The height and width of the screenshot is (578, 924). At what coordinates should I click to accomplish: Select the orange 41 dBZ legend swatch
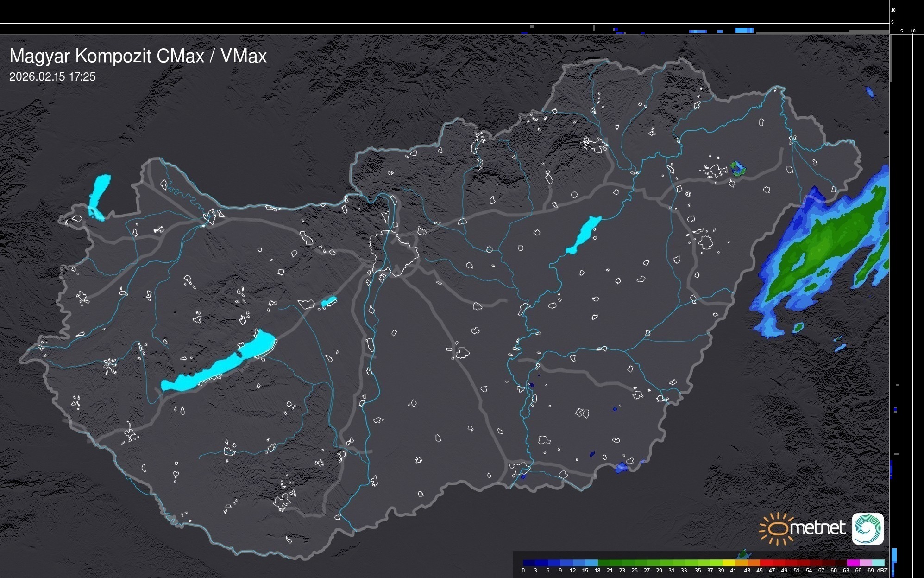click(741, 563)
